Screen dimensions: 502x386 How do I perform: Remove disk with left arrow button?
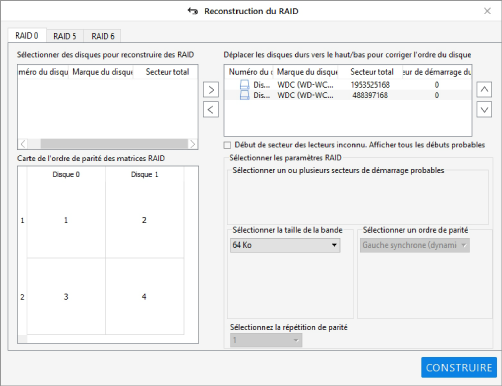pos(211,109)
